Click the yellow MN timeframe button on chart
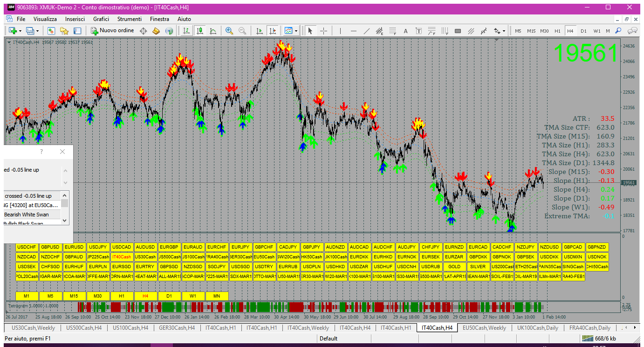 217,296
